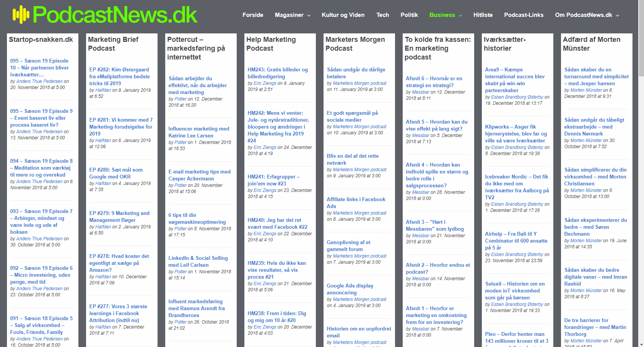Screen dimensions: 644x347
Task: Click author Morten Münster under Sådan eksperimenterer
Action: [x=586, y=241]
